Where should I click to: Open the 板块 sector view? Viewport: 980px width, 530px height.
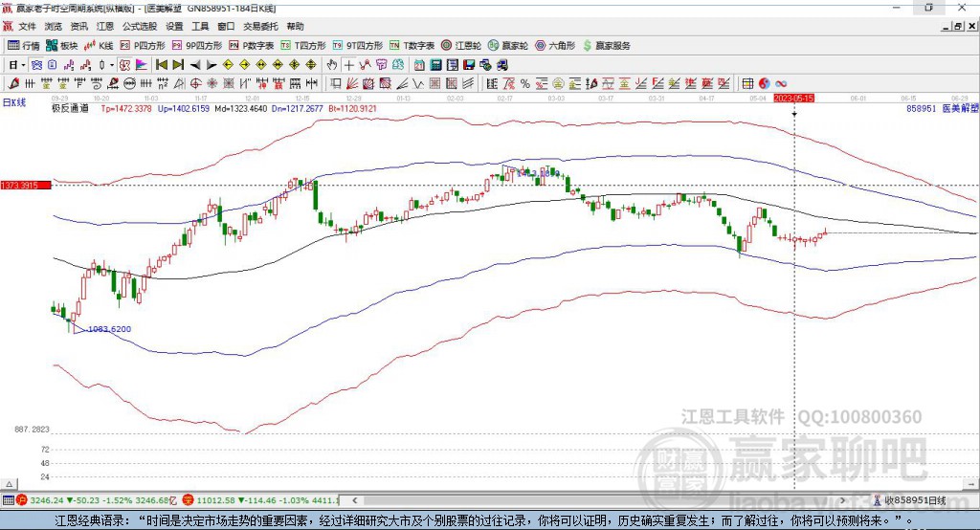click(61, 46)
